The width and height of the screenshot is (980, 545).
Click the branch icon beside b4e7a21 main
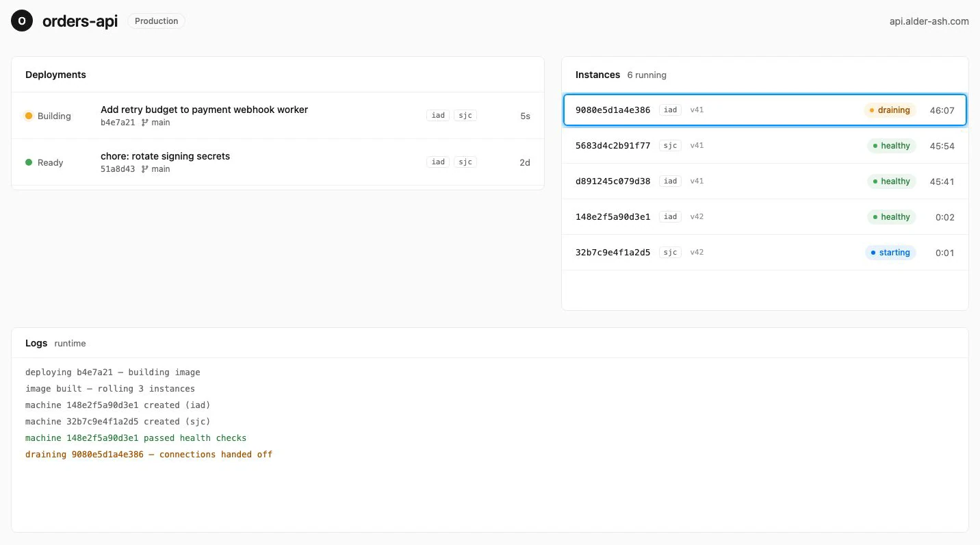pos(144,123)
